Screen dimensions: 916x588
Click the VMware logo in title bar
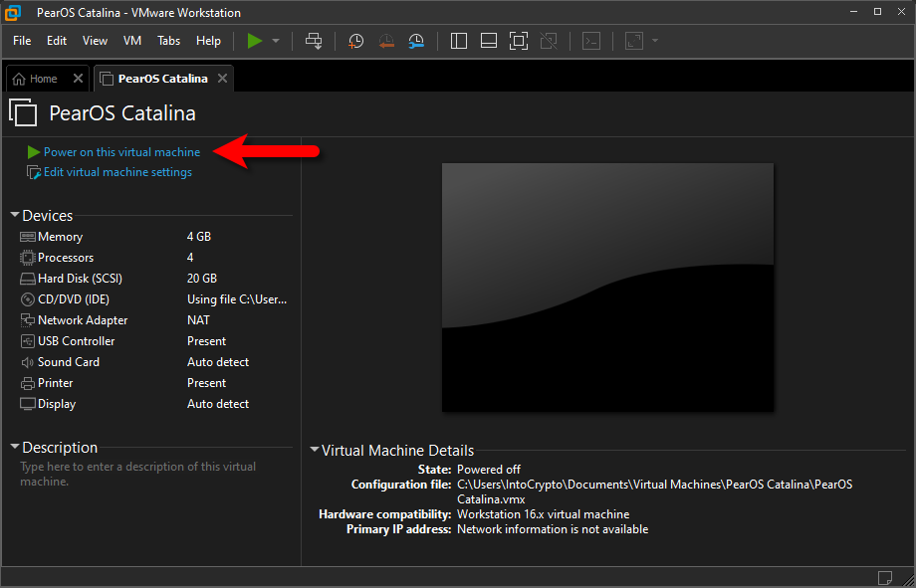13,12
